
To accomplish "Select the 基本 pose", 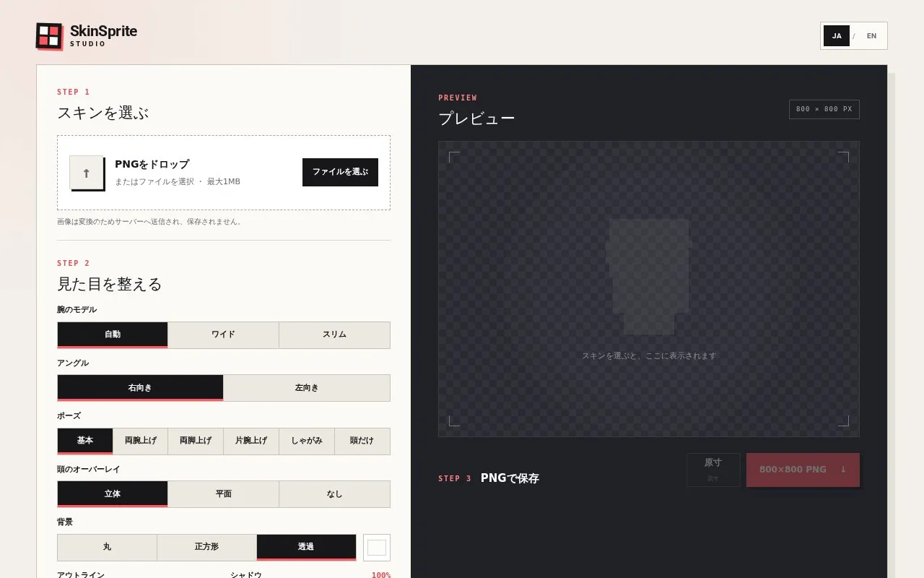I will (85, 441).
